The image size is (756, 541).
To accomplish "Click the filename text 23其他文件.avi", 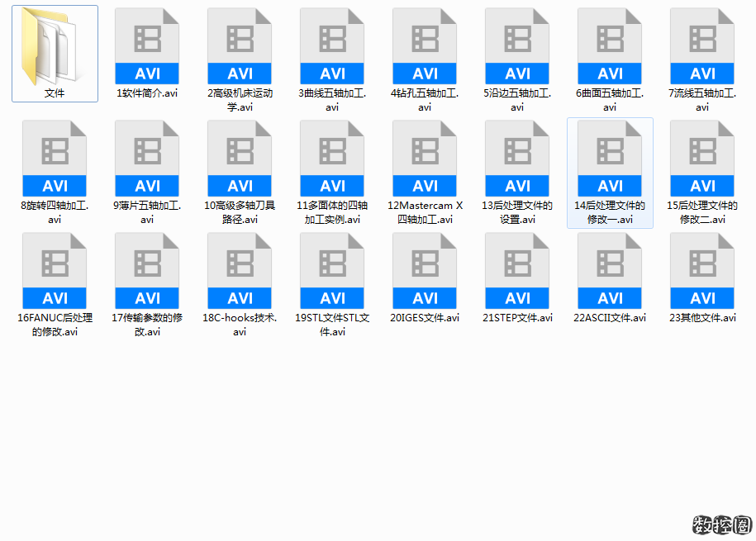I will click(702, 318).
